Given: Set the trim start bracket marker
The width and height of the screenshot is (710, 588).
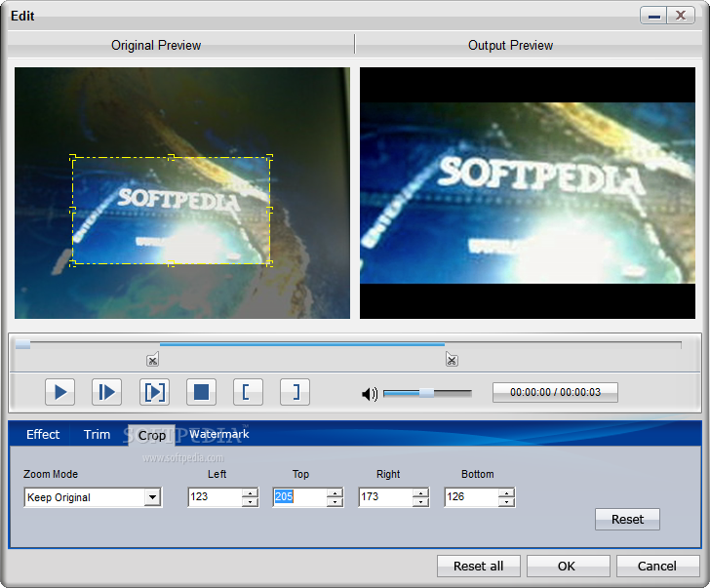Looking at the screenshot, I should [248, 392].
